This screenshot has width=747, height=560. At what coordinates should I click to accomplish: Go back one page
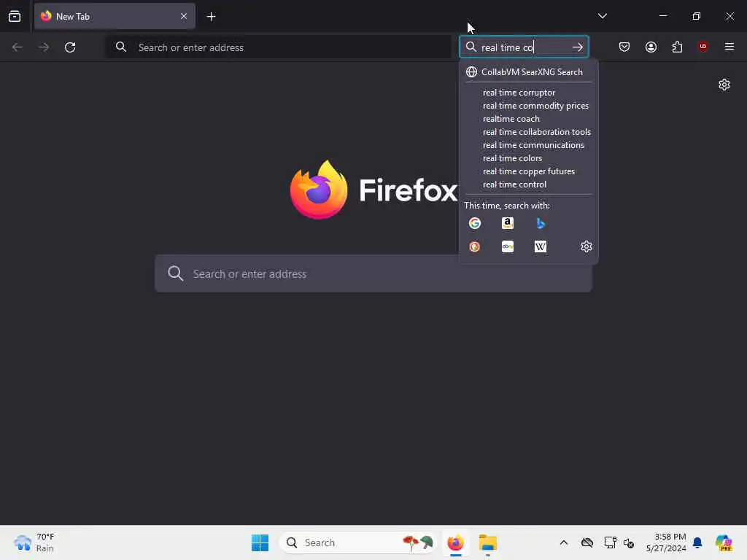tap(18, 47)
